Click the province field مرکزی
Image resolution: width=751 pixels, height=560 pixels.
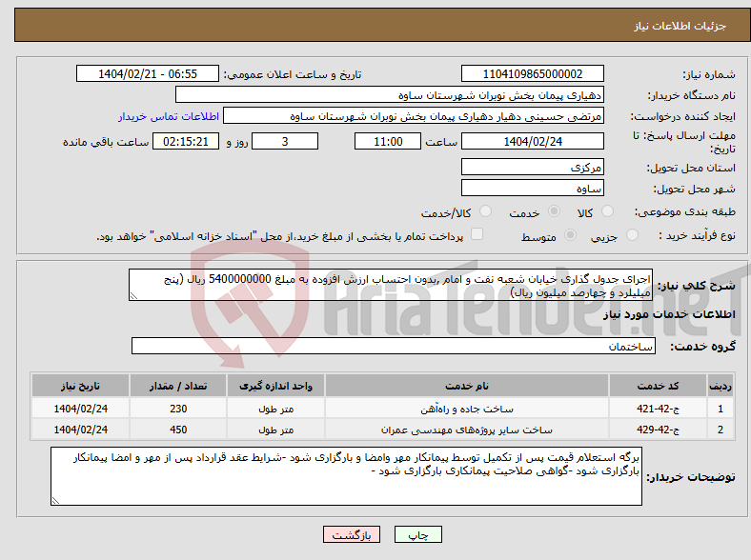pos(532,167)
